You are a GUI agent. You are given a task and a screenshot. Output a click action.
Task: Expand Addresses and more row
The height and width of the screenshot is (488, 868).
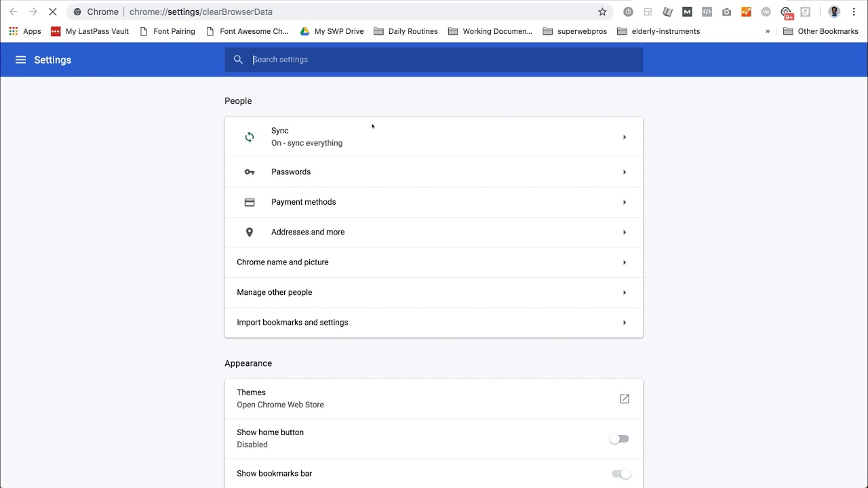coord(434,232)
